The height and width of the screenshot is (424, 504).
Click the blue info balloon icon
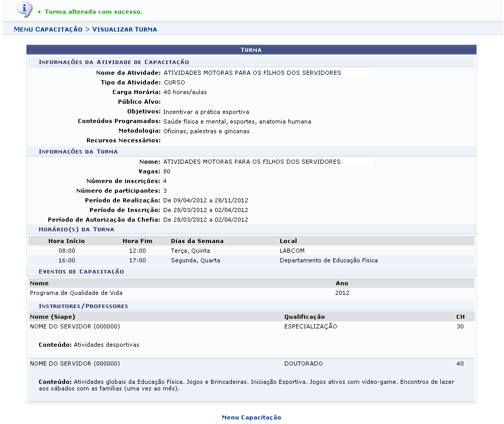[x=23, y=9]
